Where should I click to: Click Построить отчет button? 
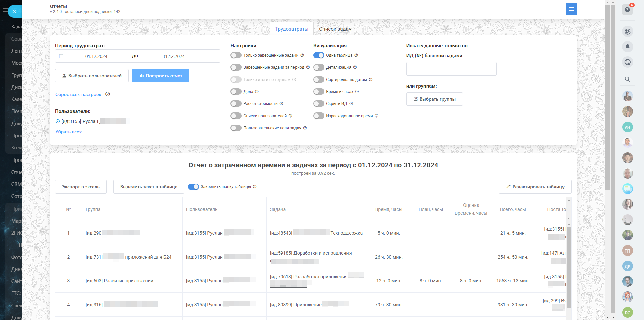[161, 76]
